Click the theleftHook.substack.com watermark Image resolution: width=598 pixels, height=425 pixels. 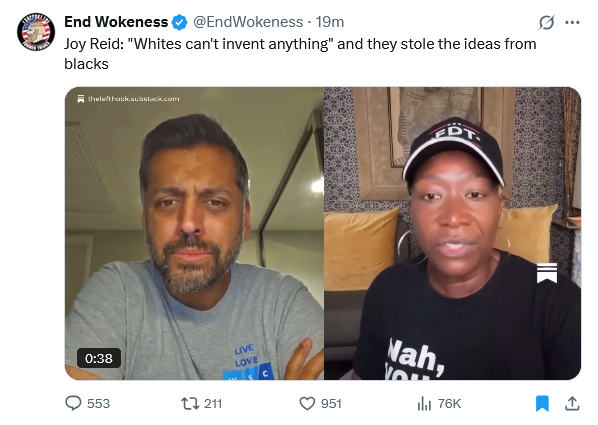tap(133, 99)
